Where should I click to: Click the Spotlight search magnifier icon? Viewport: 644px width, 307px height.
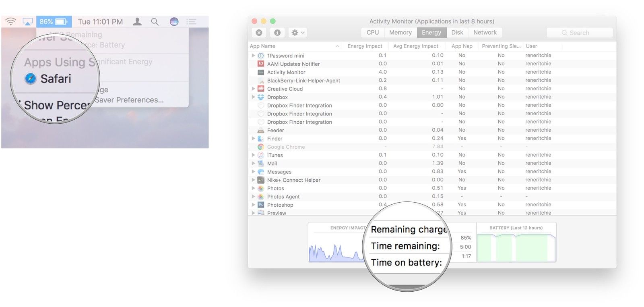[155, 22]
